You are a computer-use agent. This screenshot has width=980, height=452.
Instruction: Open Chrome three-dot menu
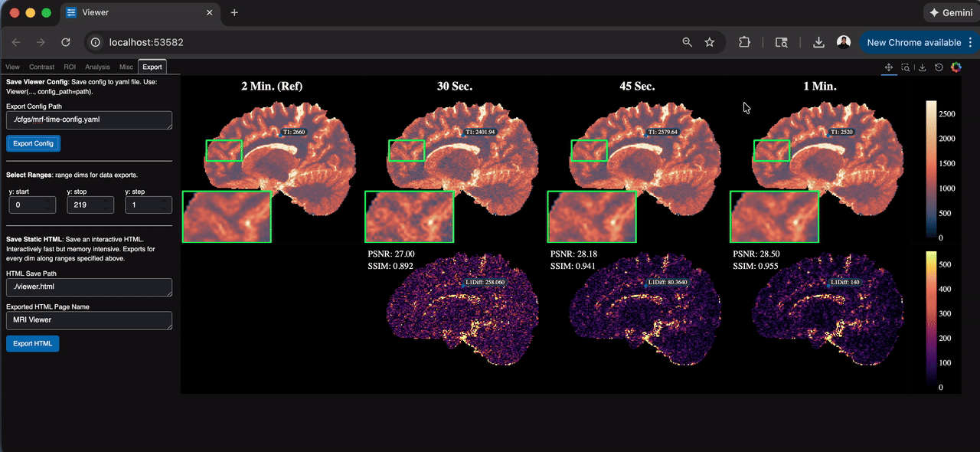pos(971,43)
